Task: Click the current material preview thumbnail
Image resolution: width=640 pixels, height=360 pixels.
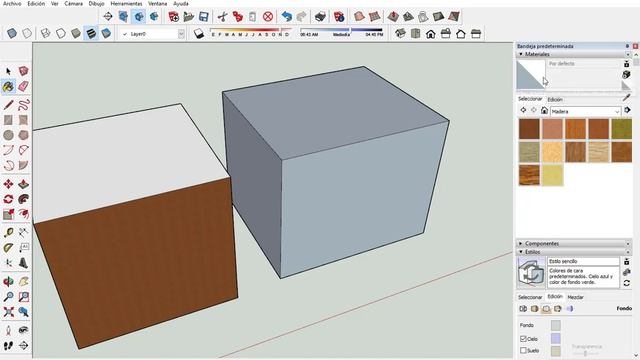Action: 531,75
